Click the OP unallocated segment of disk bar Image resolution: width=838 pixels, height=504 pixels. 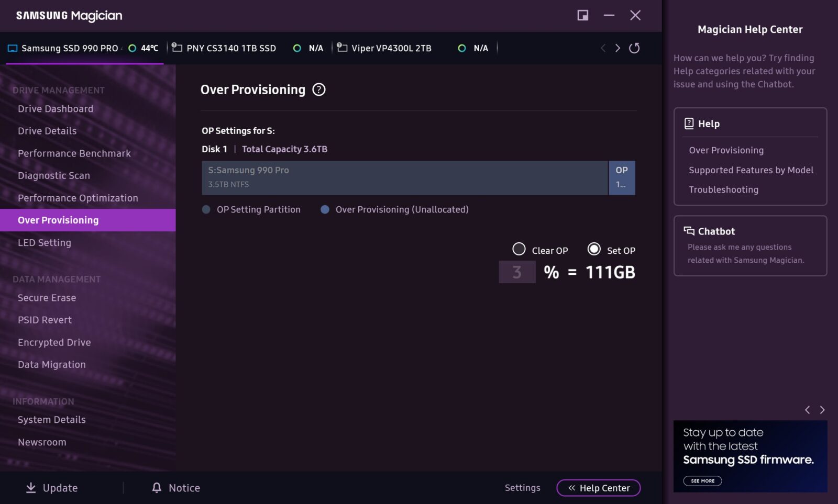click(622, 178)
